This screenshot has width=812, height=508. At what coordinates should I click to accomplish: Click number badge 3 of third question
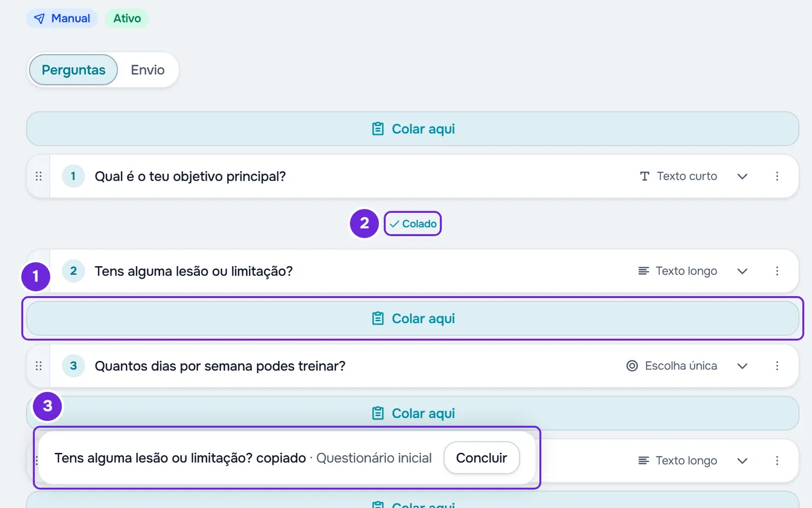pyautogui.click(x=73, y=366)
